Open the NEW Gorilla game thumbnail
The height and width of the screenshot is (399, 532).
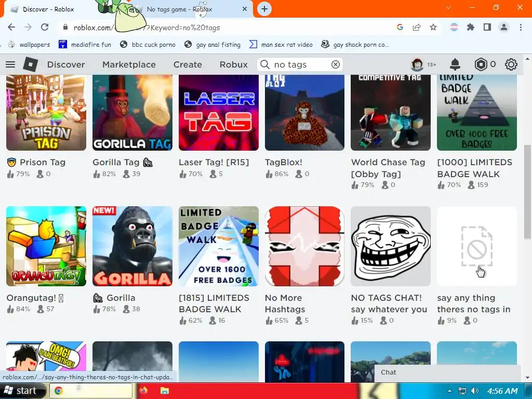[132, 246]
